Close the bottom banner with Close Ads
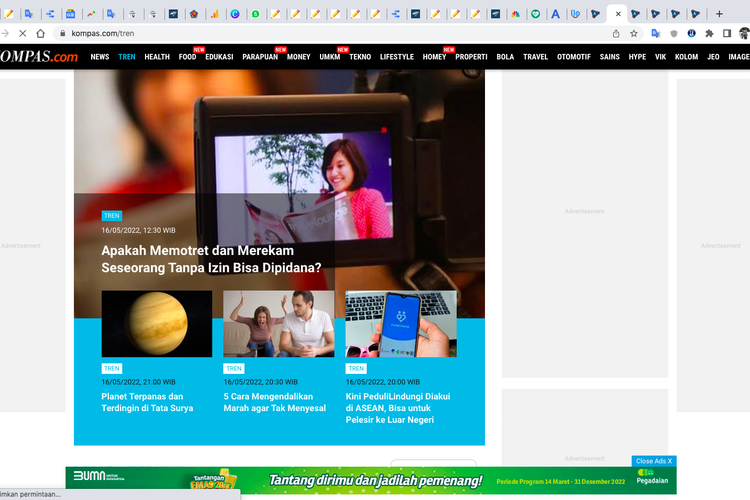 [654, 461]
